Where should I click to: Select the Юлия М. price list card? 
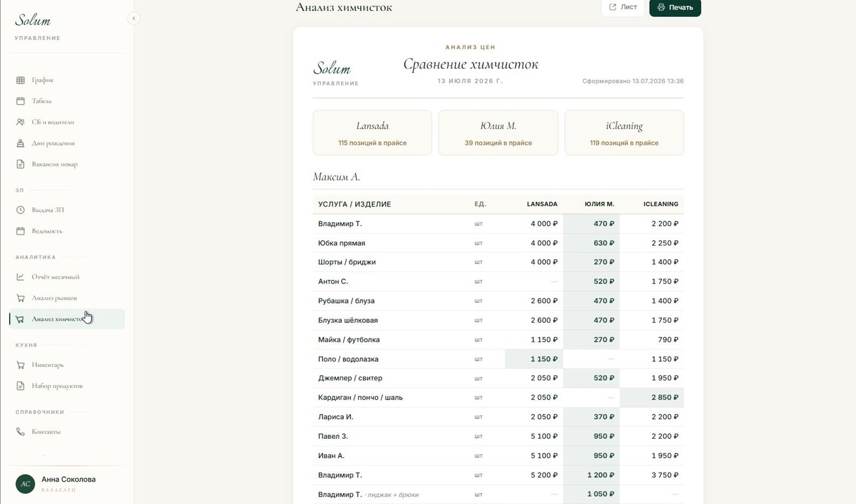pos(498,133)
